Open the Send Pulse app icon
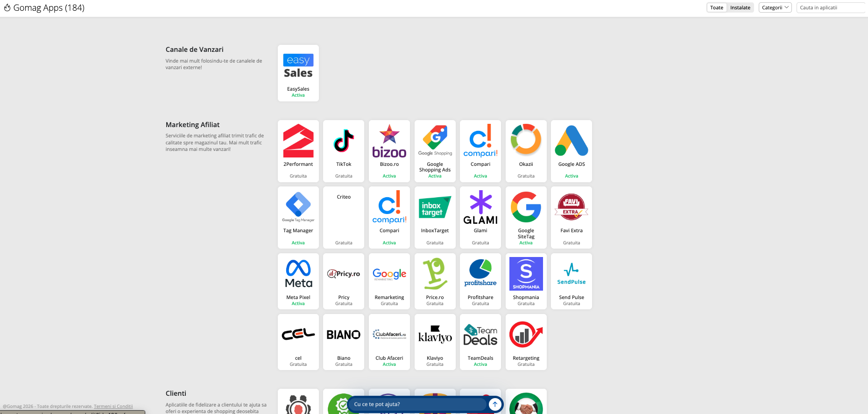 572,274
